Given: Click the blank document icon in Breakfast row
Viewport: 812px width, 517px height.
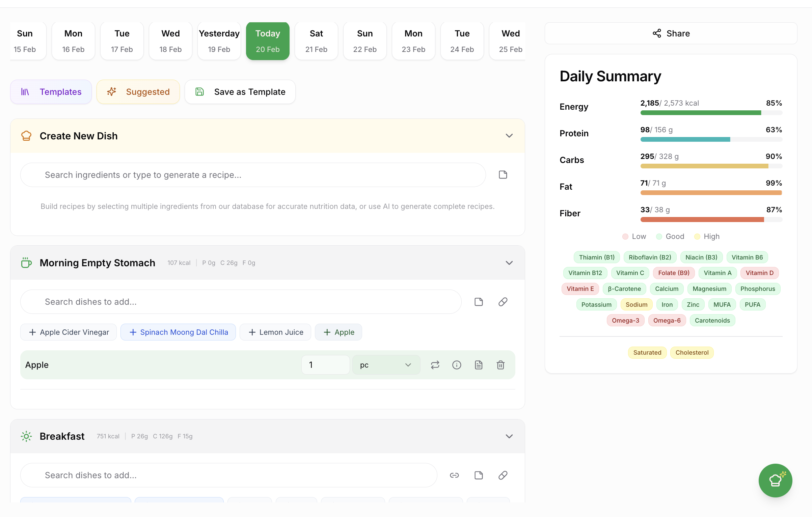Looking at the screenshot, I should pos(479,475).
